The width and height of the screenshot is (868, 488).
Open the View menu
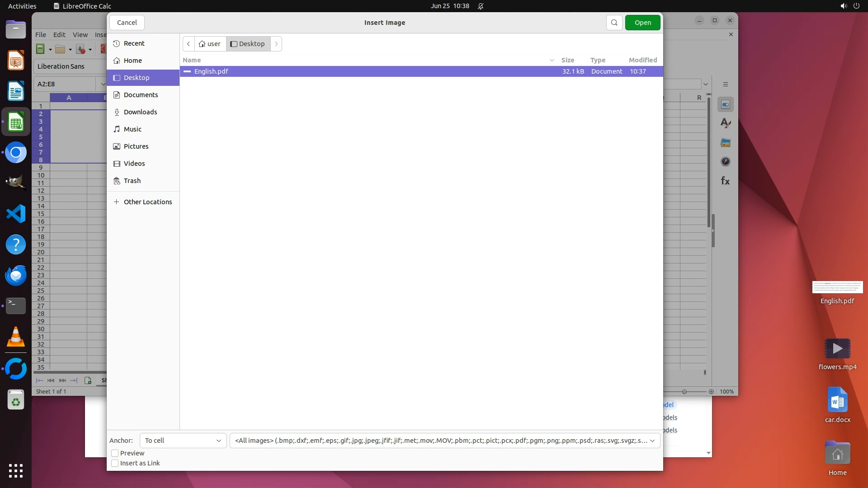click(x=80, y=35)
